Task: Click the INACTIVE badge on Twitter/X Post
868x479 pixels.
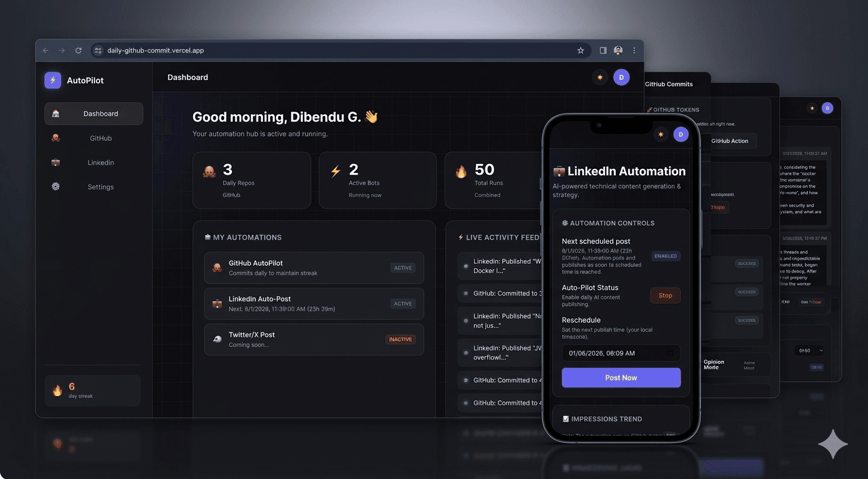Action: tap(401, 339)
